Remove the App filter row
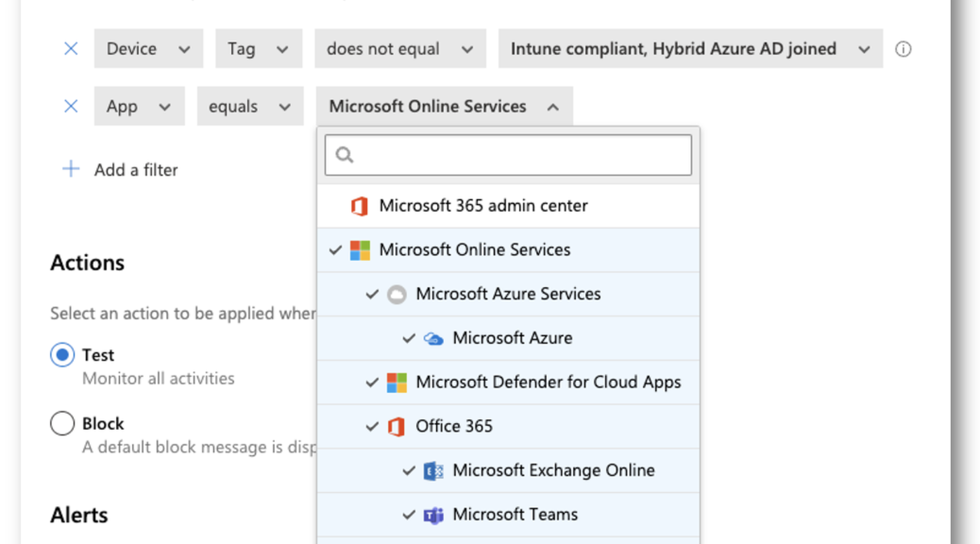This screenshot has width=980, height=544. pyautogui.click(x=71, y=107)
